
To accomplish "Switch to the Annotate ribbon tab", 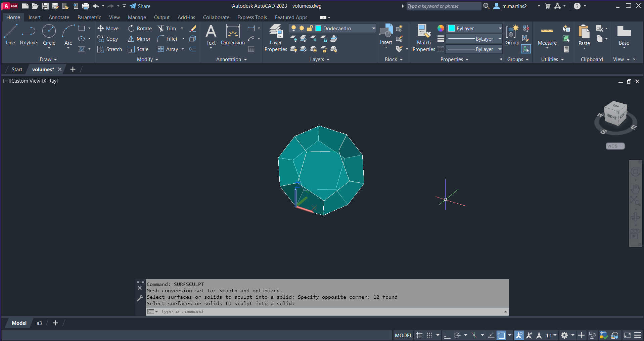I will coord(59,17).
